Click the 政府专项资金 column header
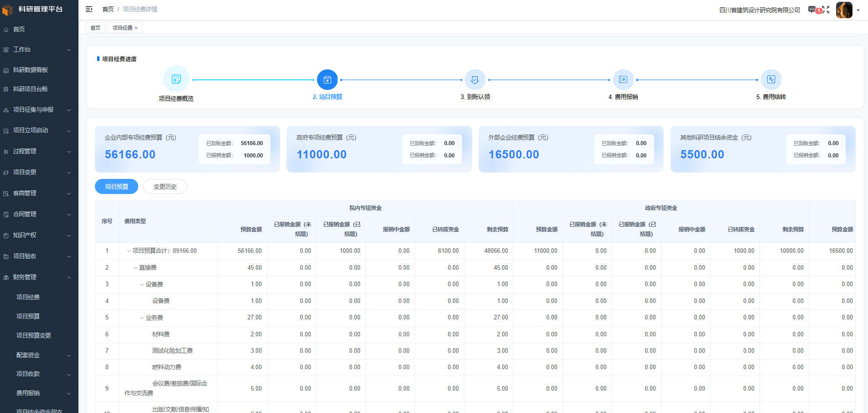868x413 pixels. pyautogui.click(x=661, y=208)
